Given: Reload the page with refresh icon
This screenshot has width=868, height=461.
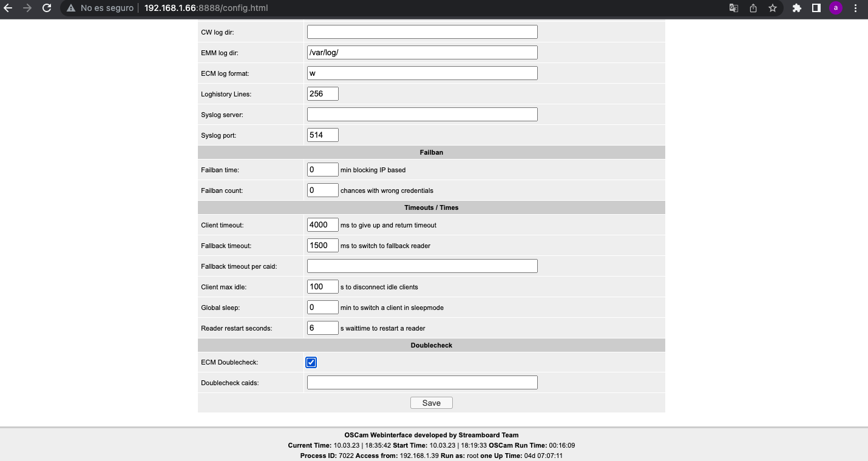Looking at the screenshot, I should [x=47, y=8].
